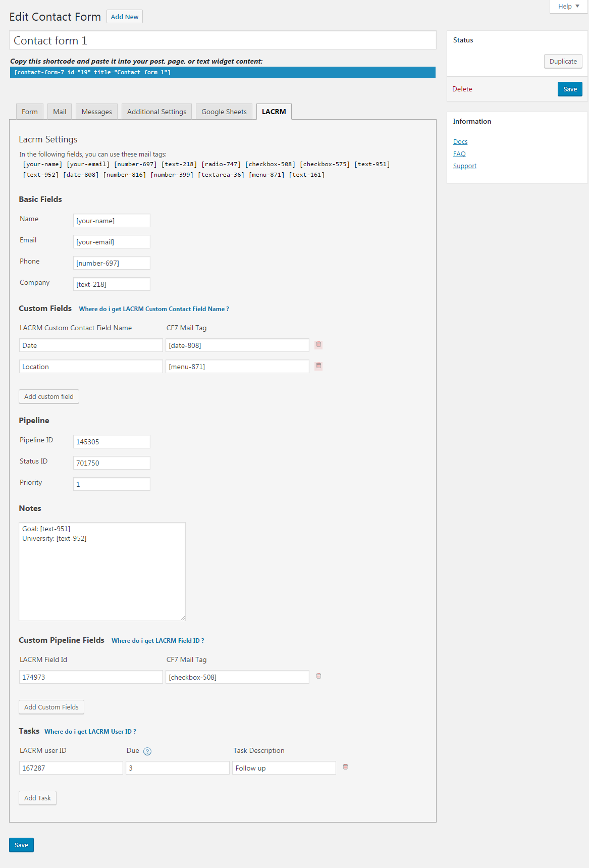
Task: Edit the Company basic field
Action: 112,284
